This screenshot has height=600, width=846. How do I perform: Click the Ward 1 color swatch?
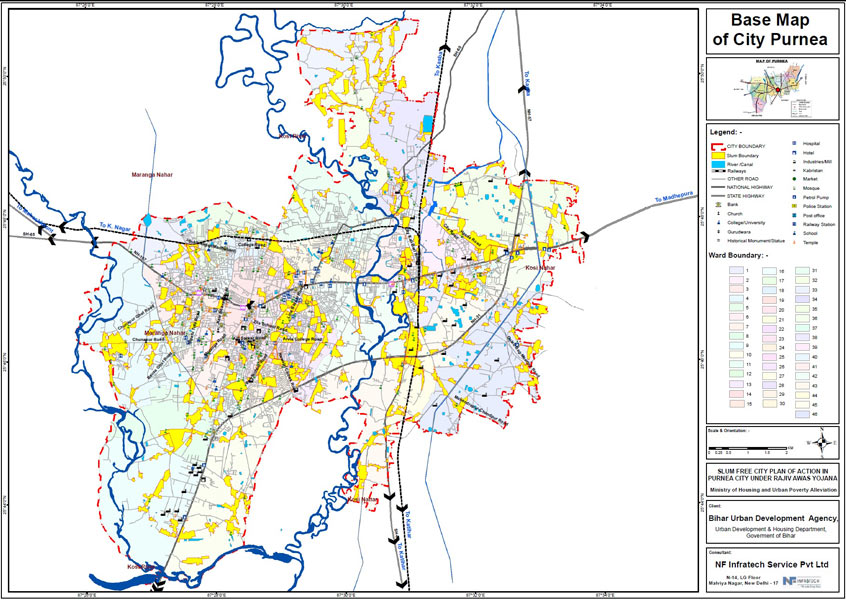(x=735, y=270)
